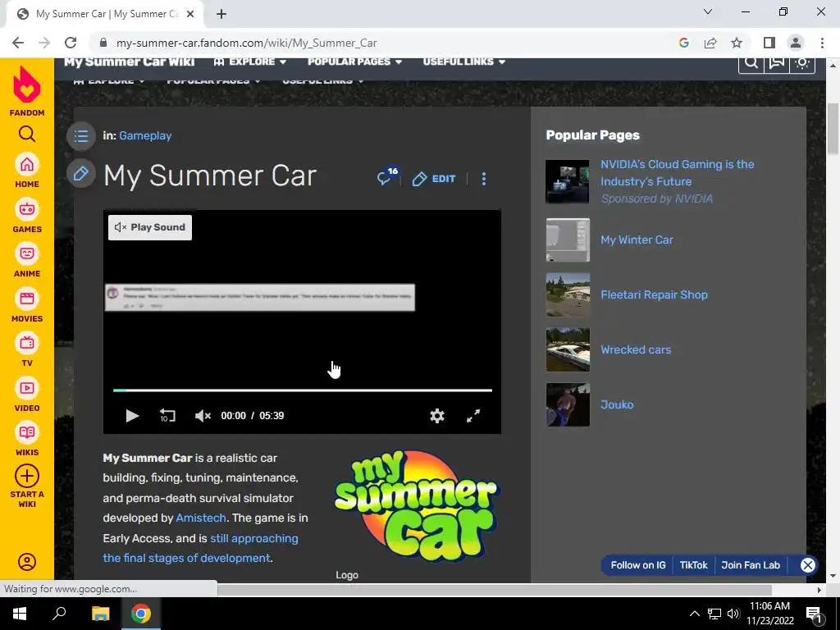Image resolution: width=840 pixels, height=630 pixels.
Task: Open wiki discussions icon in header
Action: point(777,62)
